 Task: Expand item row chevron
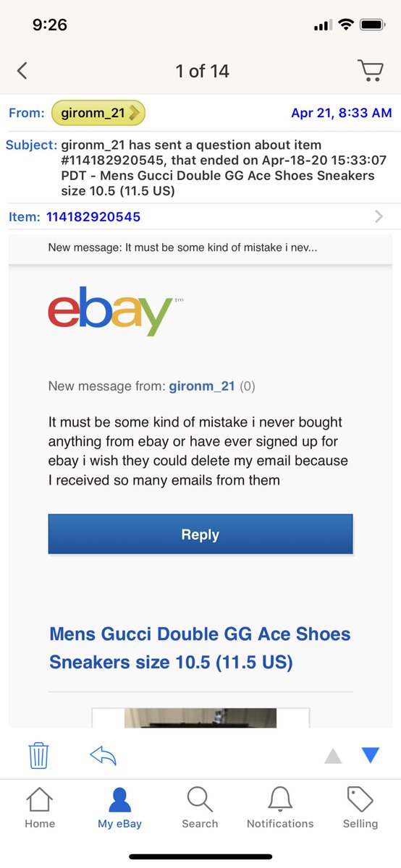(x=379, y=216)
